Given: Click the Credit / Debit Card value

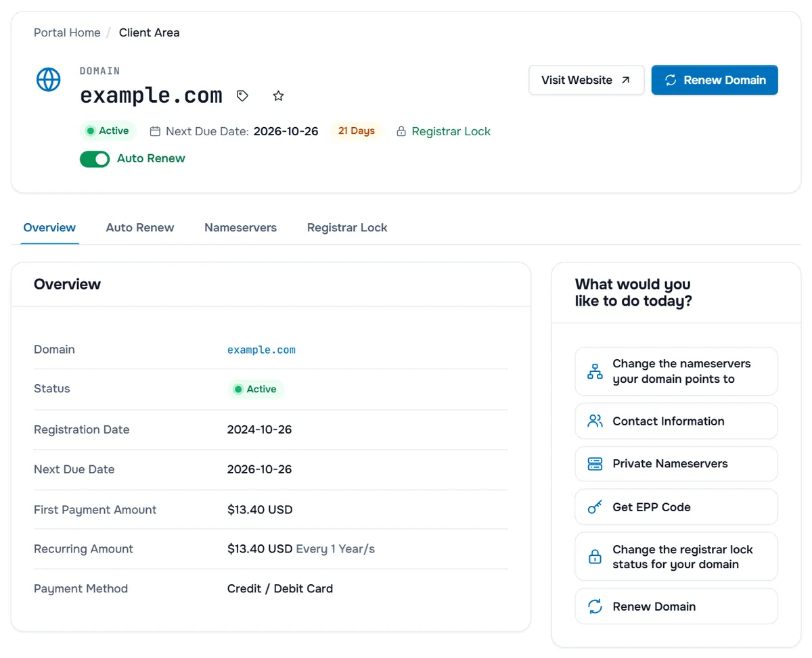Looking at the screenshot, I should tap(280, 589).
